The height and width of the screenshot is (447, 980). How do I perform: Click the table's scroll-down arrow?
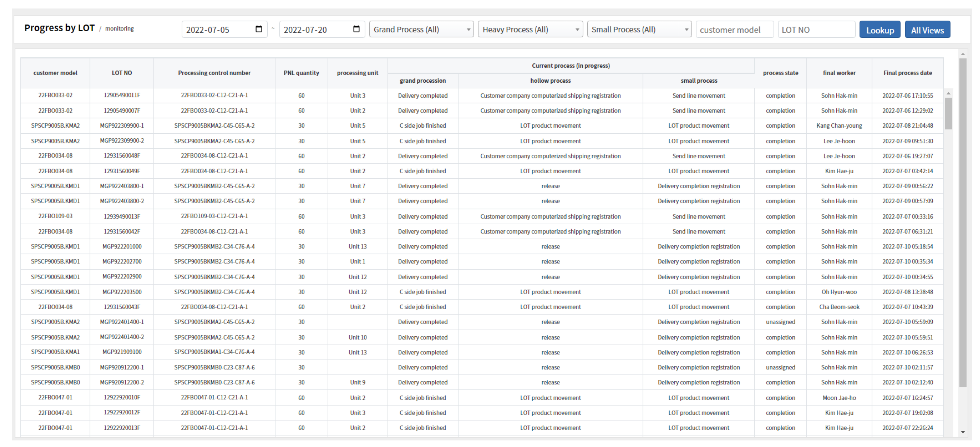click(962, 432)
